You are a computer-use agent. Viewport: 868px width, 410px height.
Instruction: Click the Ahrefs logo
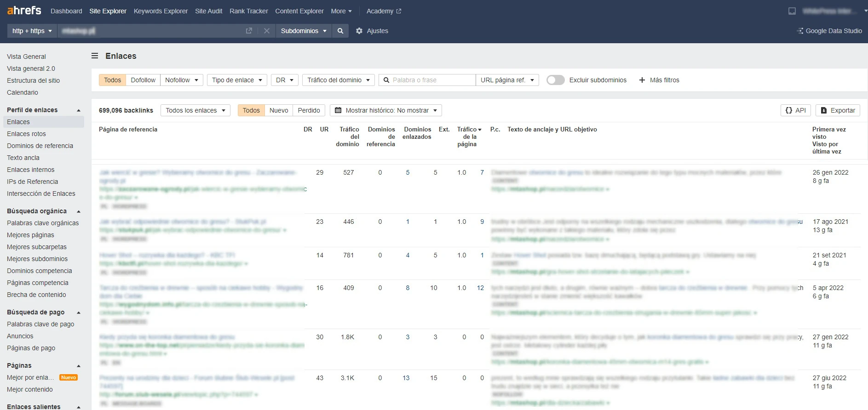point(24,11)
